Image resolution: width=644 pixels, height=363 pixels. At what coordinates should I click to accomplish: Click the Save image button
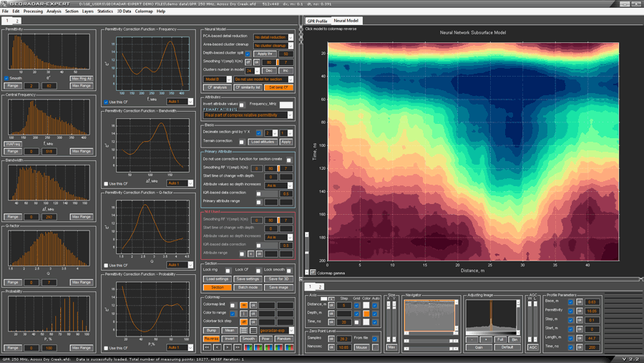[278, 287]
